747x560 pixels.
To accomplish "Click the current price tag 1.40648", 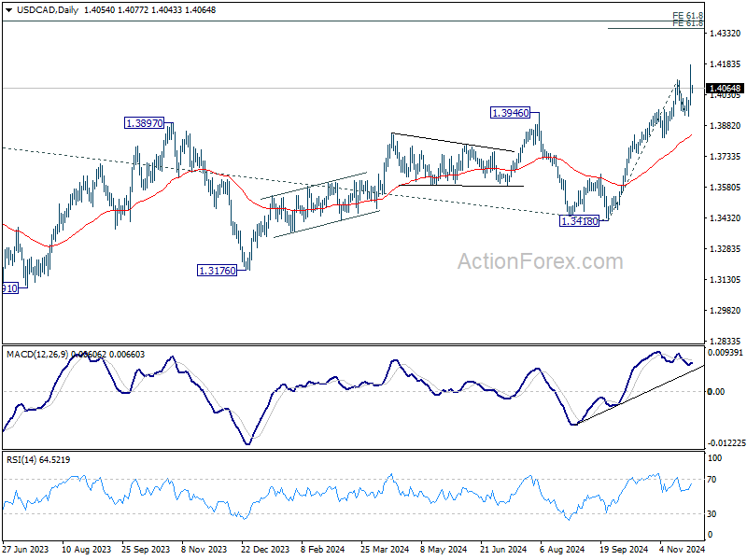I will 726,89.
